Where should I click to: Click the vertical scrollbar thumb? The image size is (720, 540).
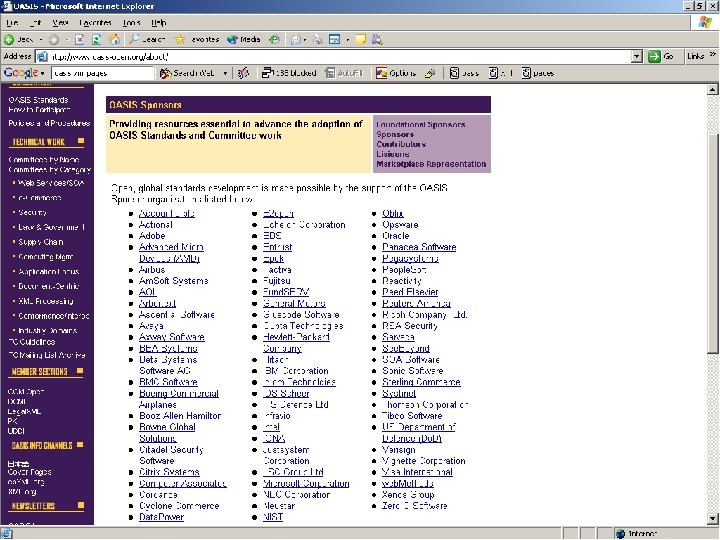click(713, 242)
